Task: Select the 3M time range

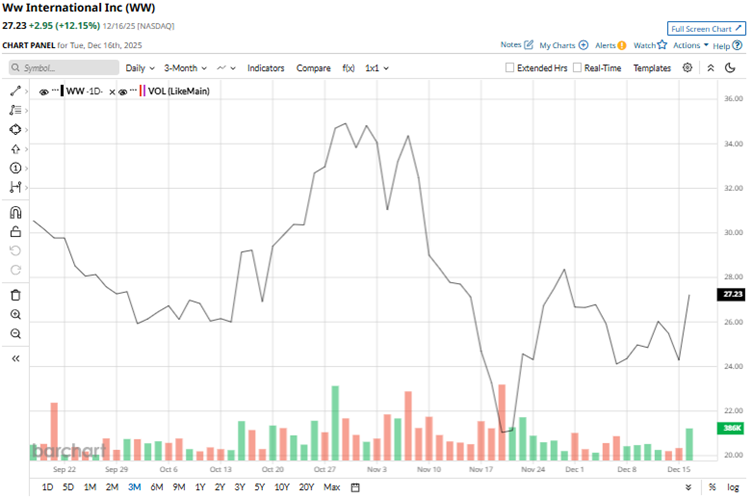Action: pyautogui.click(x=134, y=487)
